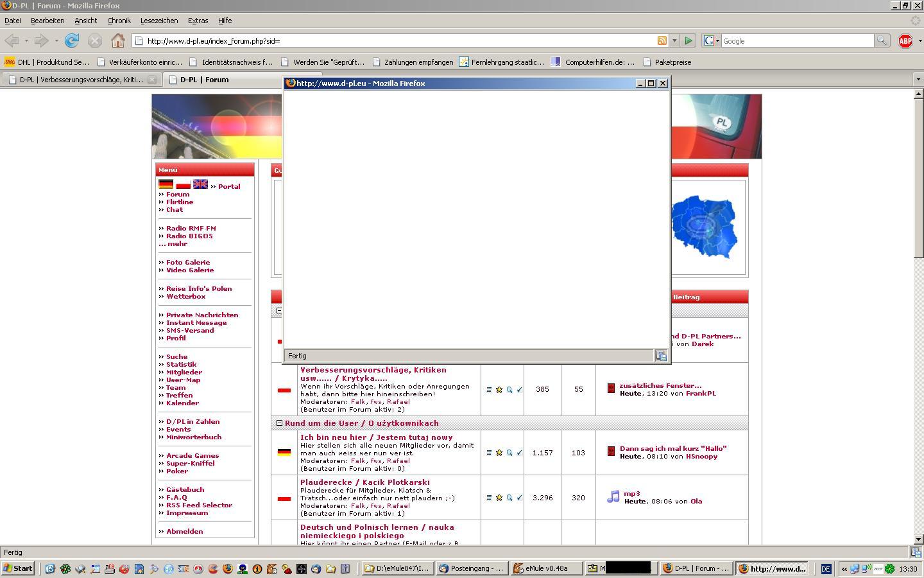Image resolution: width=924 pixels, height=578 pixels.
Task: Click checkmark icon in Verbesserungsvorschläge row
Action: 520,390
